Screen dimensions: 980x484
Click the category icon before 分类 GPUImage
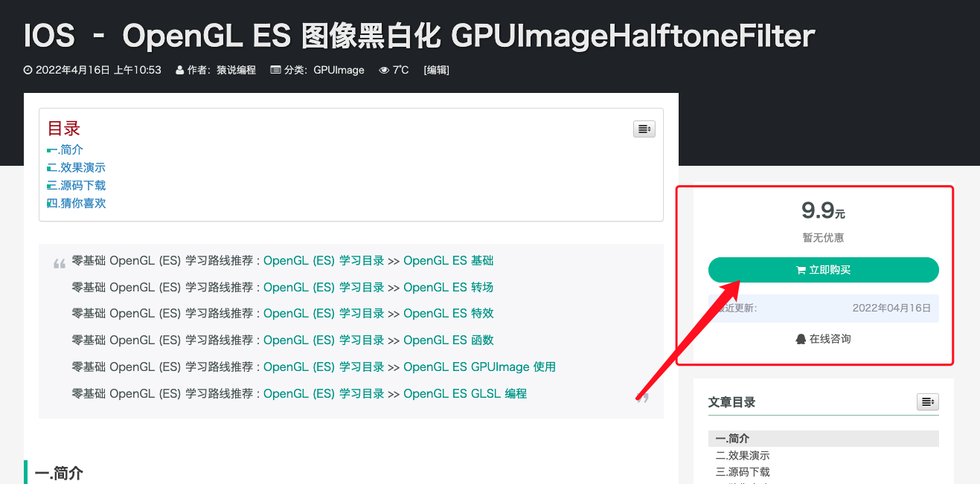click(276, 70)
